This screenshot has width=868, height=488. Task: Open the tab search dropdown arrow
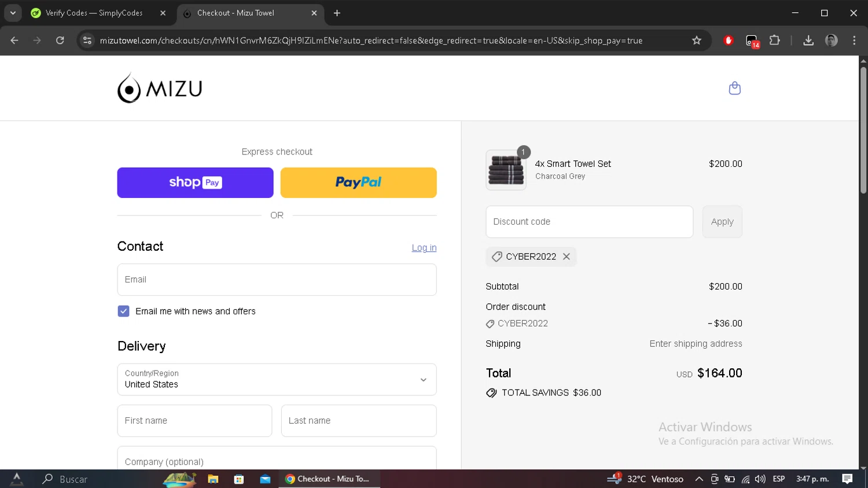(x=13, y=13)
